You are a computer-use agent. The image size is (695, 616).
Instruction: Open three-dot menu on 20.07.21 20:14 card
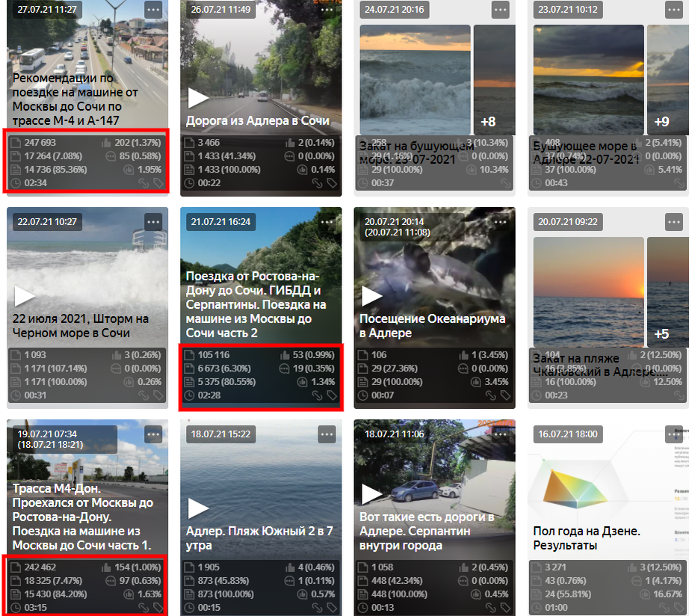pos(501,222)
